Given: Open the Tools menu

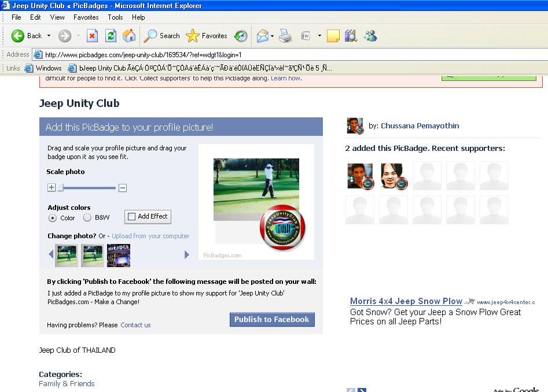Looking at the screenshot, I should click(x=115, y=17).
